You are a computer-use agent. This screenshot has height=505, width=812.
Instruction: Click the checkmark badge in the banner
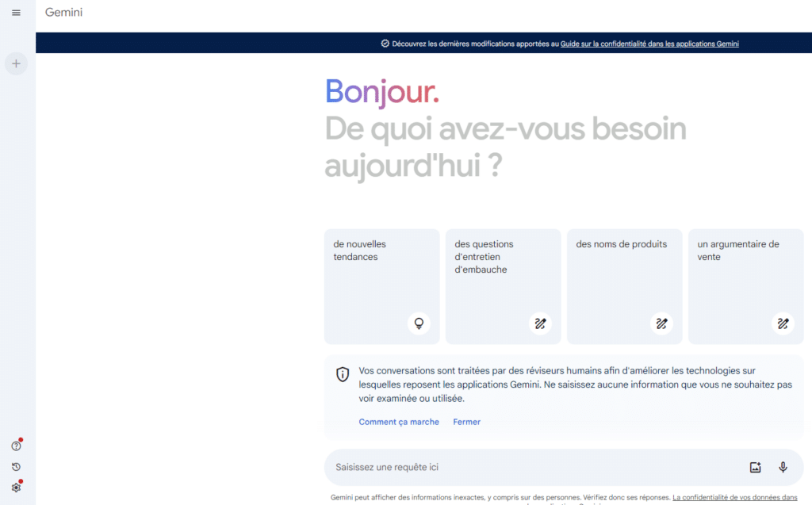coord(385,44)
